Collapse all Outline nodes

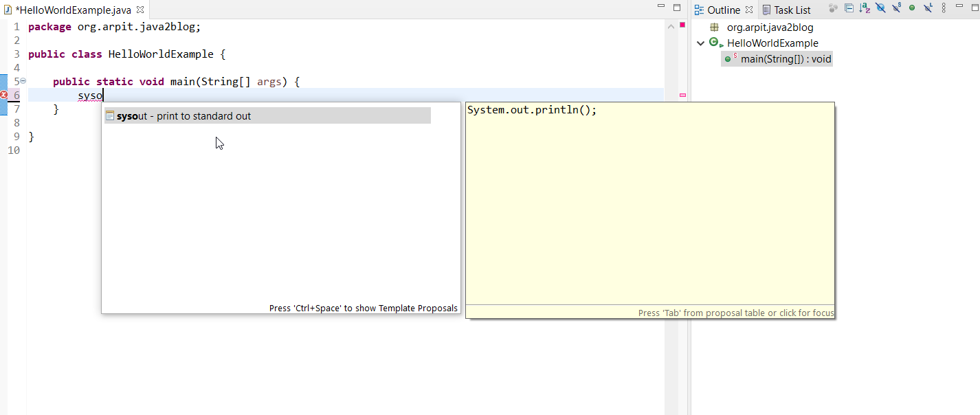tap(849, 8)
